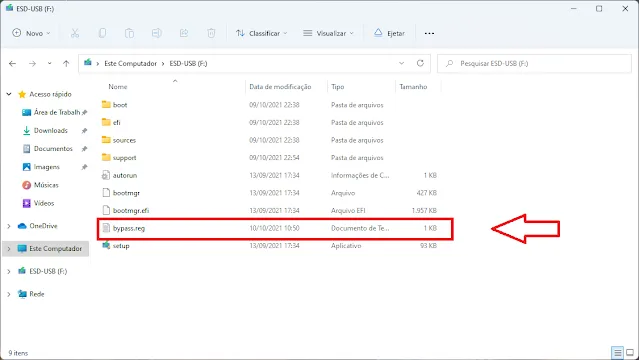Click the autorun file icon
This screenshot has width=639, height=360.
106,175
